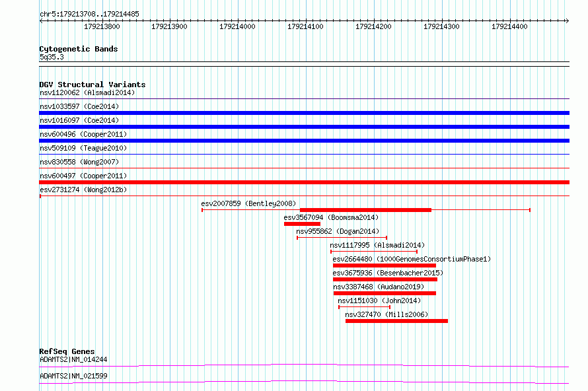Click ruler position 179213800
This screenshot has width=588, height=391.
[102, 26]
